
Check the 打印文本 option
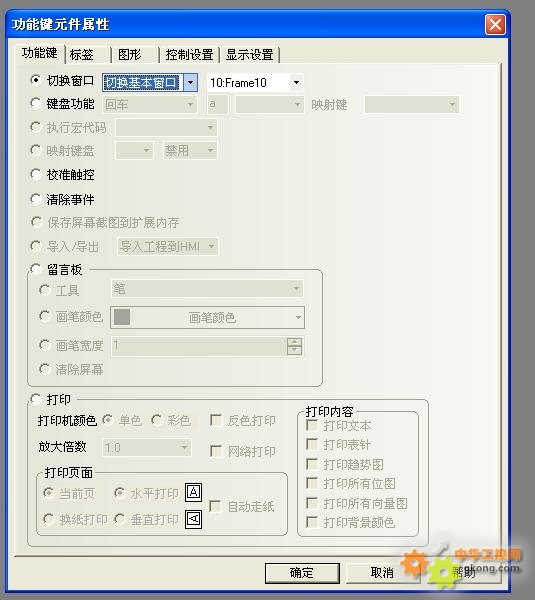click(312, 425)
